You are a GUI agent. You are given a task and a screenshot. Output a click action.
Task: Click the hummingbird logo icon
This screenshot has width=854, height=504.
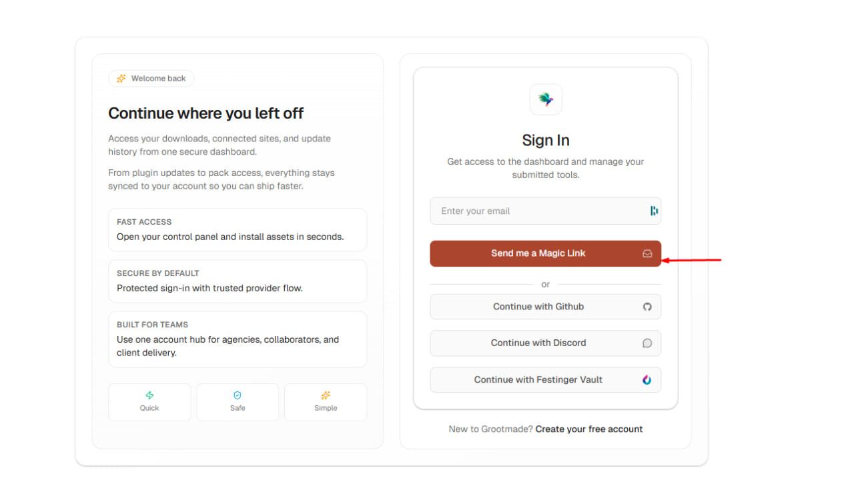[x=546, y=99]
